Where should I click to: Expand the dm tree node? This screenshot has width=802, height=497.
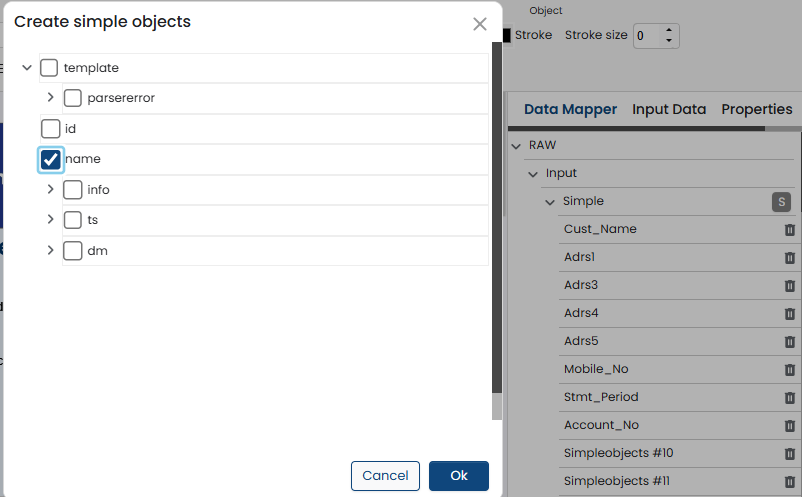[50, 251]
